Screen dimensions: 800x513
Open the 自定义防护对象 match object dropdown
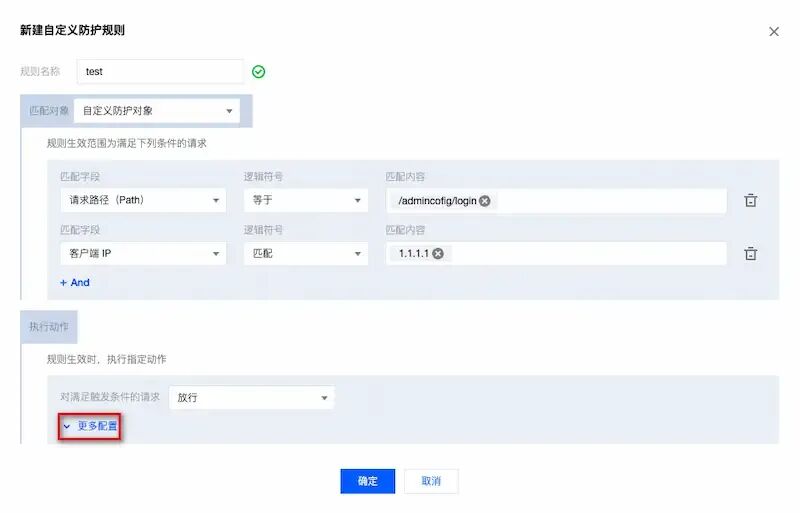157,111
